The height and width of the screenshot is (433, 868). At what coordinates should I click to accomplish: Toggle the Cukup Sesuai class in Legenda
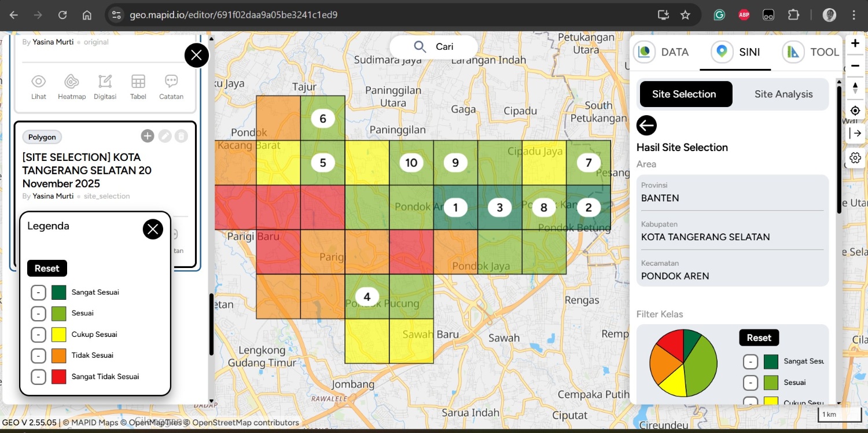38,335
